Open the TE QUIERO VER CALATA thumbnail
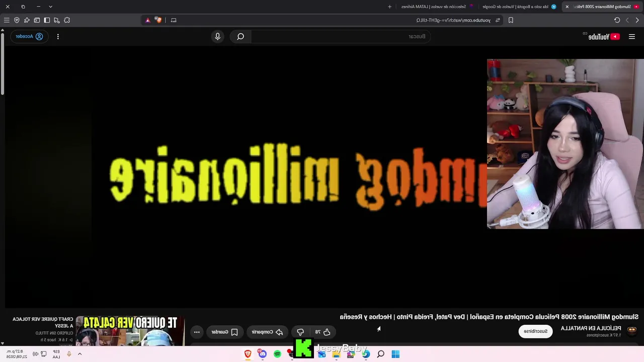 pyautogui.click(x=131, y=330)
